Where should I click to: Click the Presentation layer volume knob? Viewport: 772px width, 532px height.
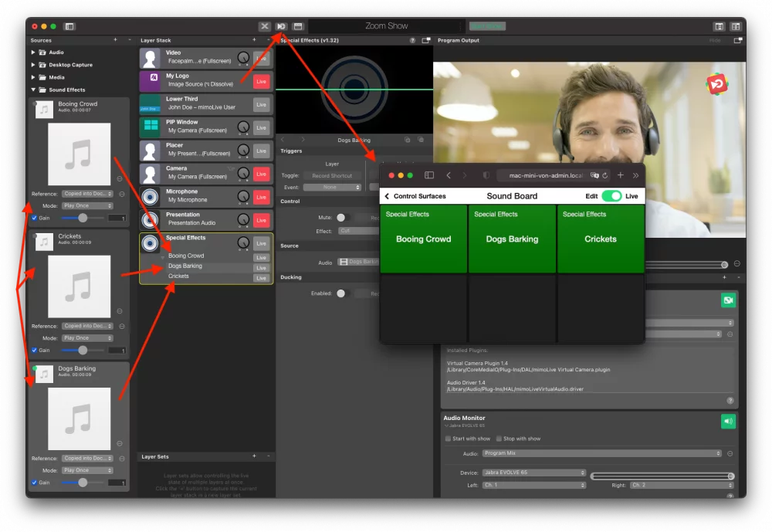tap(243, 220)
